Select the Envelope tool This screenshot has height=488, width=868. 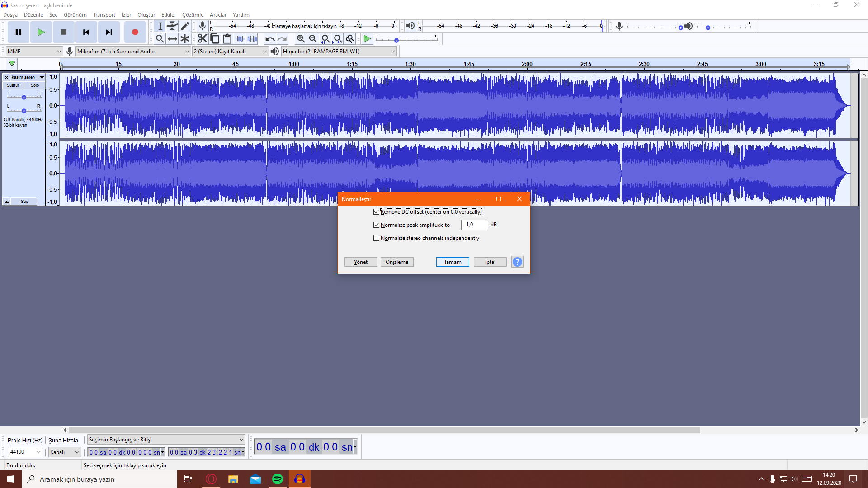172,26
